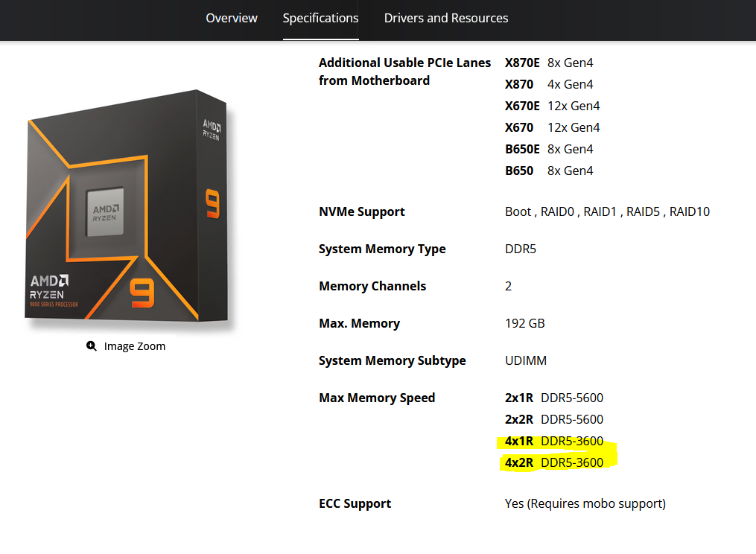This screenshot has height=554, width=756.
Task: Open the Overview tab
Action: [232, 19]
